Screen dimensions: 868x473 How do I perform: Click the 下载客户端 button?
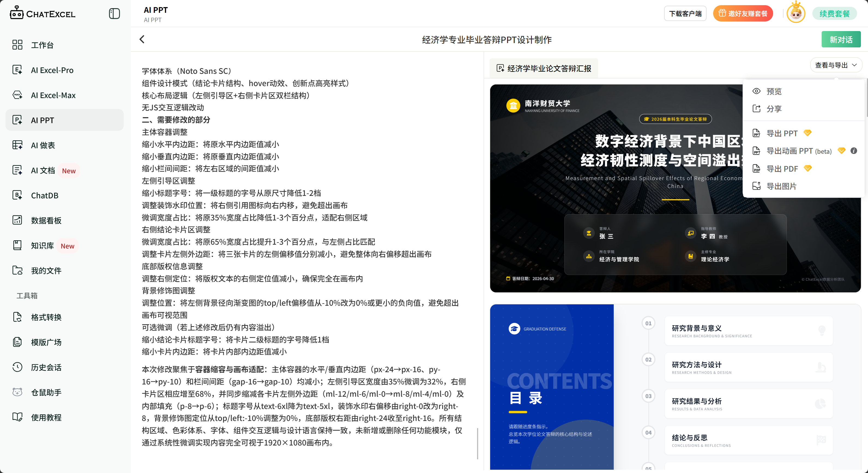click(685, 13)
